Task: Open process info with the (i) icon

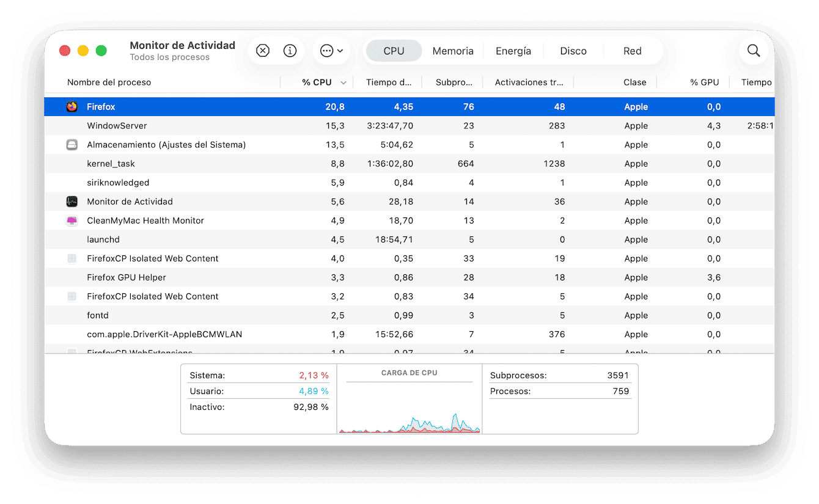Action: [290, 51]
